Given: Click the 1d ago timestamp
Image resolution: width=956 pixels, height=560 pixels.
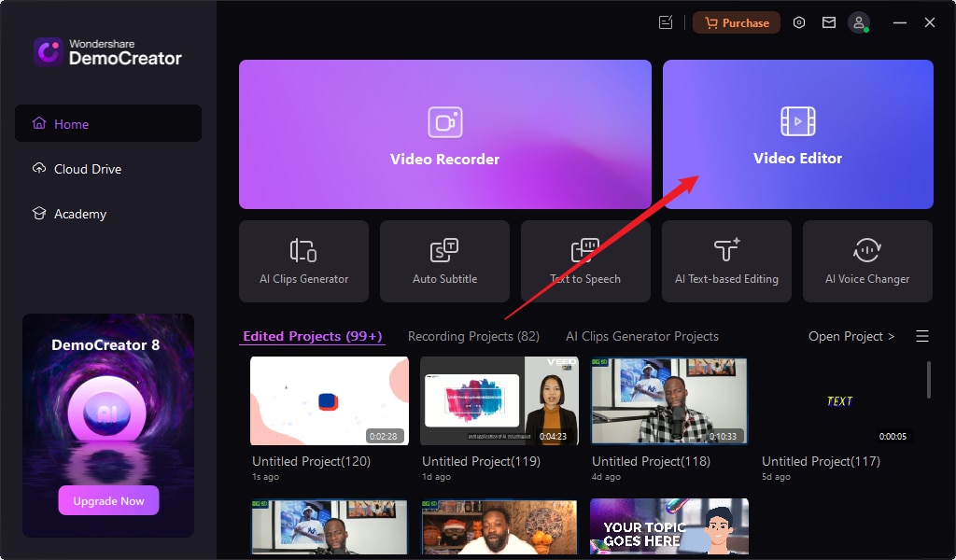Looking at the screenshot, I should pyautogui.click(x=436, y=477).
